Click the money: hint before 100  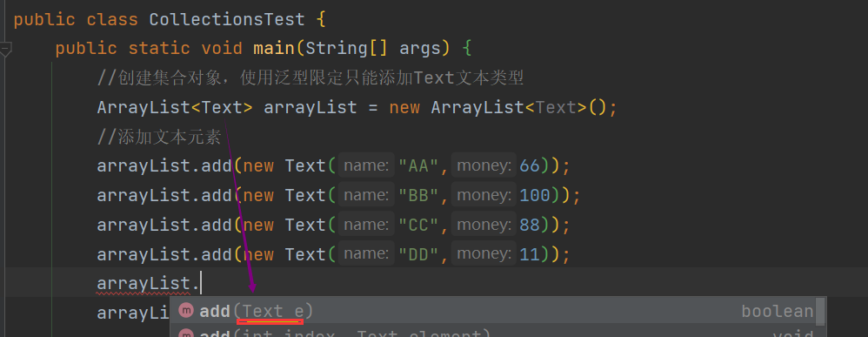484,194
